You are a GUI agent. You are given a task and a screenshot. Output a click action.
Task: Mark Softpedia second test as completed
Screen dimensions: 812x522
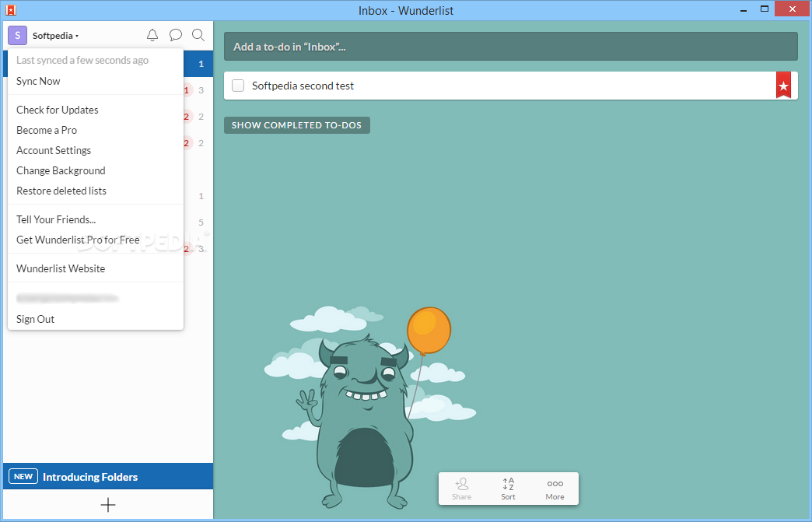[238, 86]
